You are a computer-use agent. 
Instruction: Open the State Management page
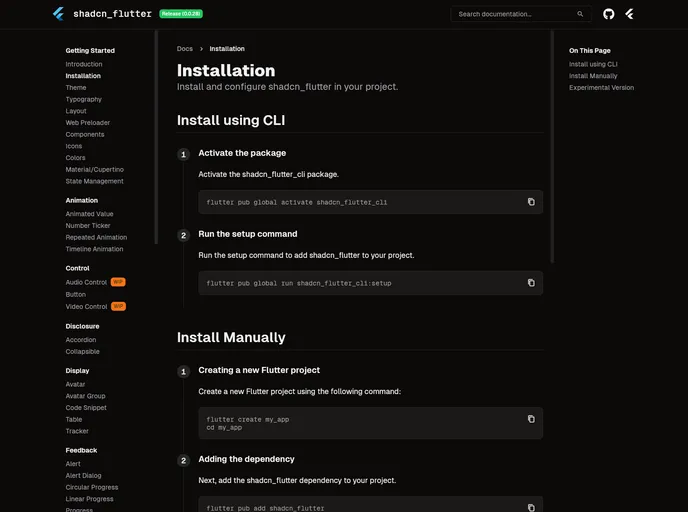tap(95, 181)
